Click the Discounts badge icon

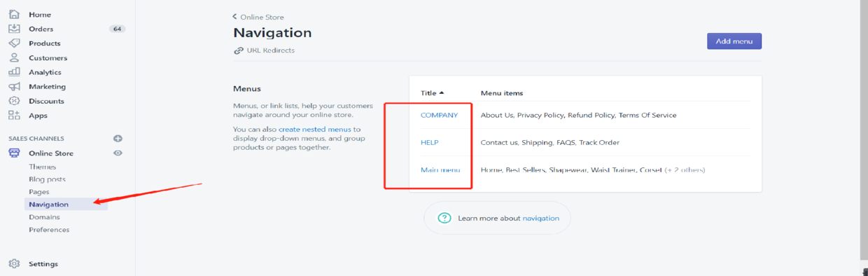(x=14, y=101)
